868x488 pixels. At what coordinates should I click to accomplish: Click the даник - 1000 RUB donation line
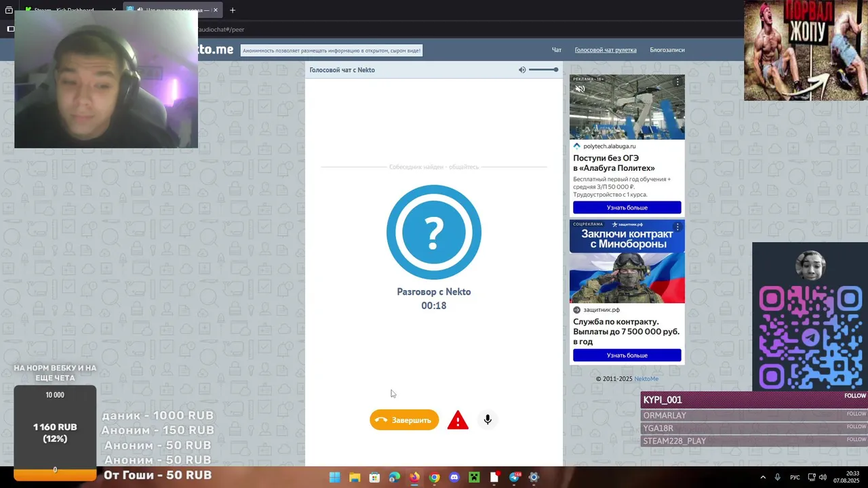coord(158,415)
